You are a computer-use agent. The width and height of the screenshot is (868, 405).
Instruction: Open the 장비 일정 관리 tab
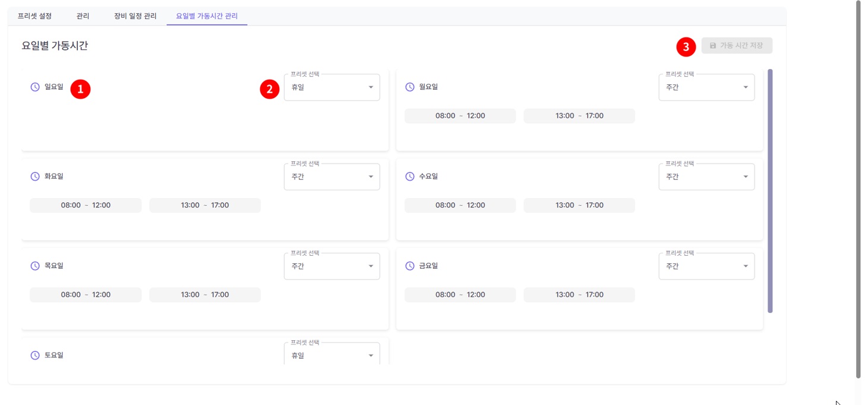[x=135, y=16]
